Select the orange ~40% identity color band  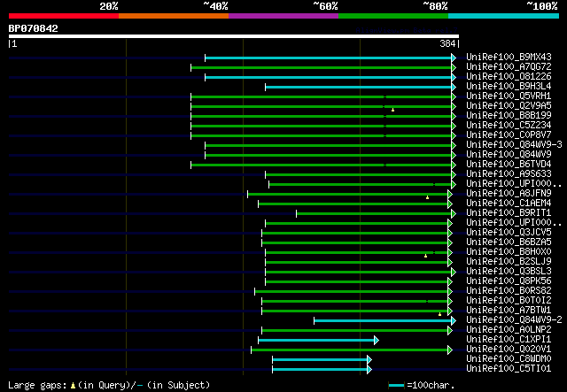tap(174, 16)
